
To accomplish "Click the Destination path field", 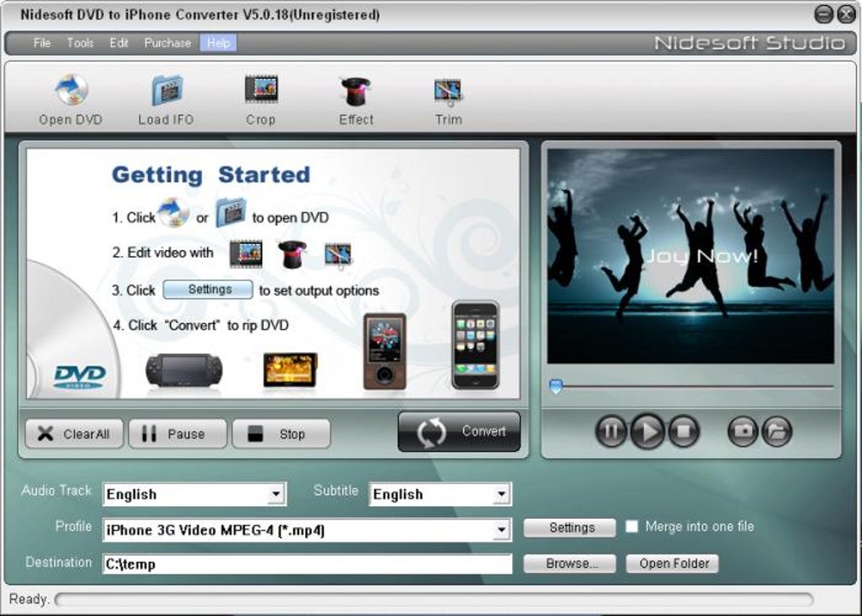I will [308, 564].
